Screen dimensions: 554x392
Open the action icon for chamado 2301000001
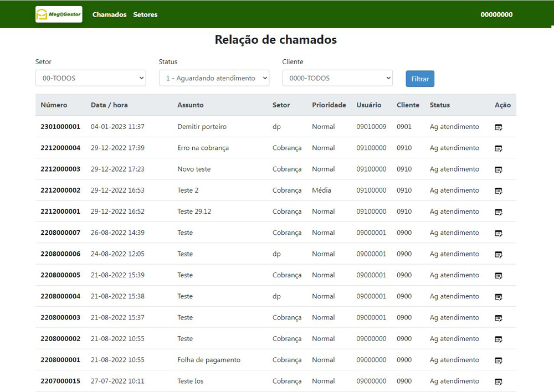(x=499, y=127)
